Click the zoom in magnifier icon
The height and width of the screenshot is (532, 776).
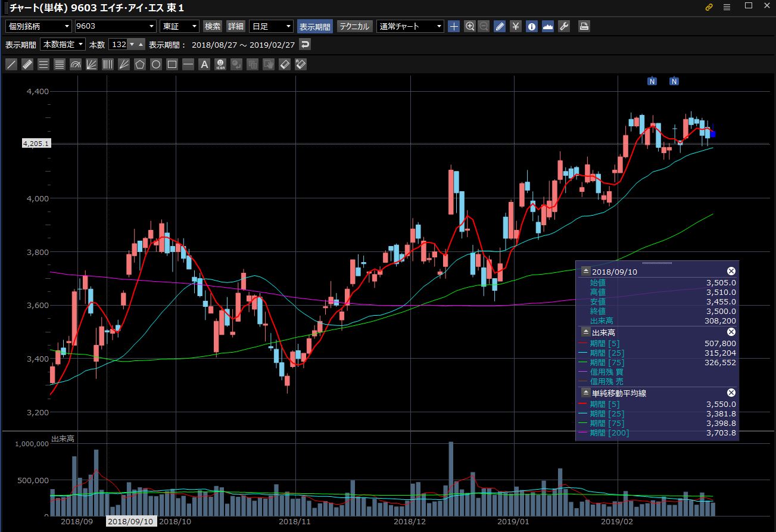(x=470, y=26)
